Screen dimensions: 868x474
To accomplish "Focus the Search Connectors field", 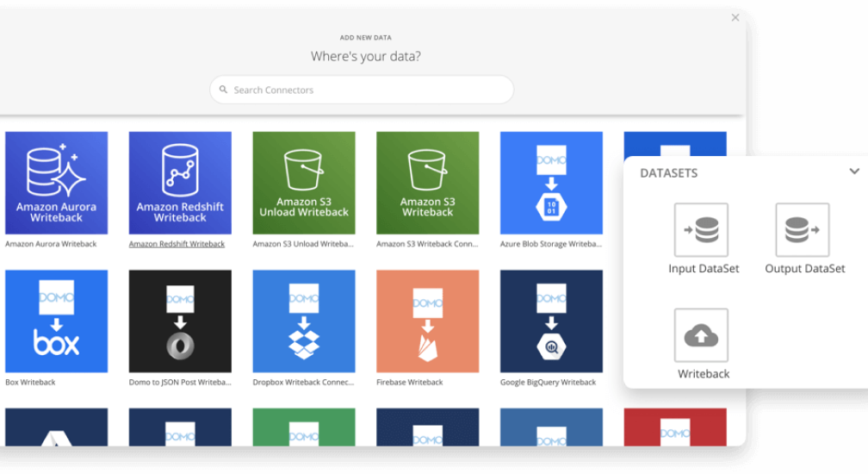I will coord(362,90).
